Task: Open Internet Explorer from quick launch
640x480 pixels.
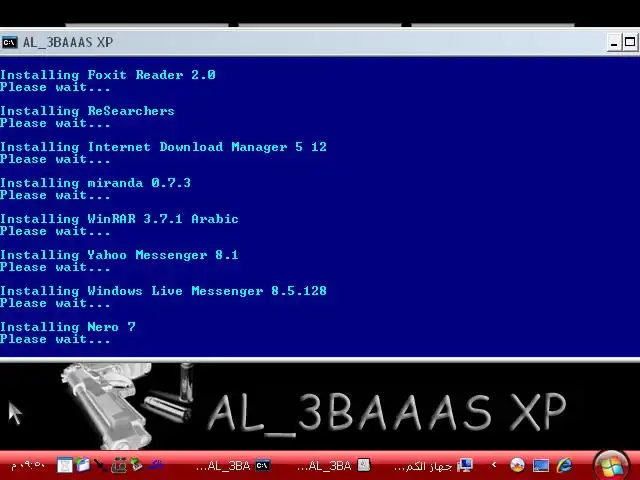Action: [x=564, y=464]
